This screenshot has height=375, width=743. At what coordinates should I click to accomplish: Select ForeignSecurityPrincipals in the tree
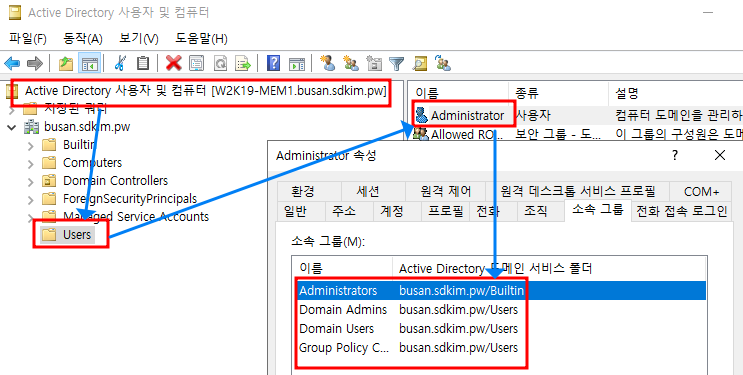click(130, 199)
